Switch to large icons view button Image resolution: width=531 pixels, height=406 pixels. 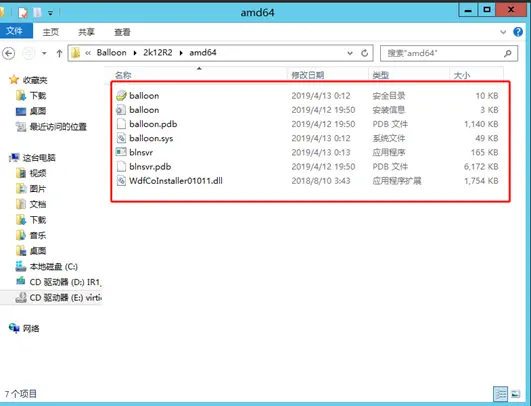pyautogui.click(x=515, y=394)
